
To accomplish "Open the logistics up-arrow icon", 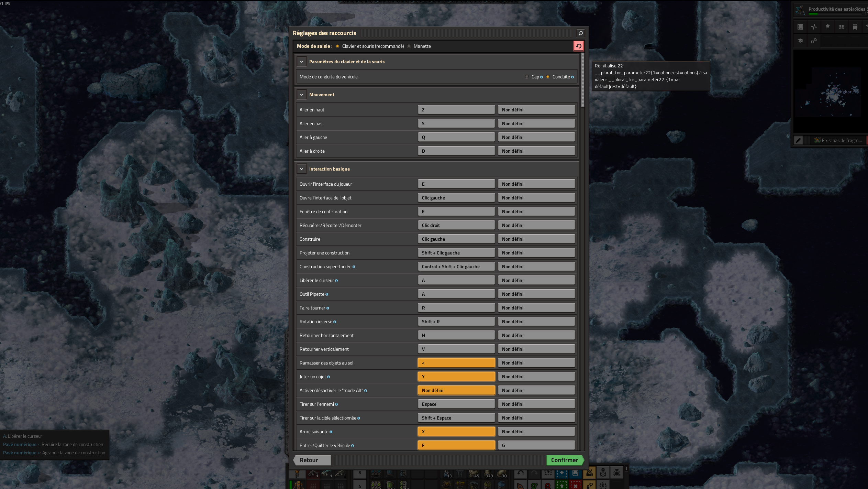I will pos(828,27).
